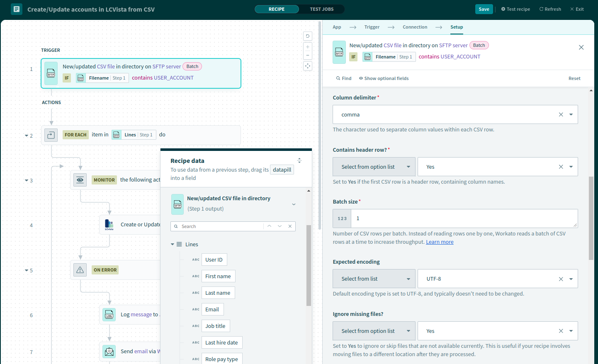Zoom in on the recipe canvas
This screenshot has height=364, width=598.
pos(308,47)
